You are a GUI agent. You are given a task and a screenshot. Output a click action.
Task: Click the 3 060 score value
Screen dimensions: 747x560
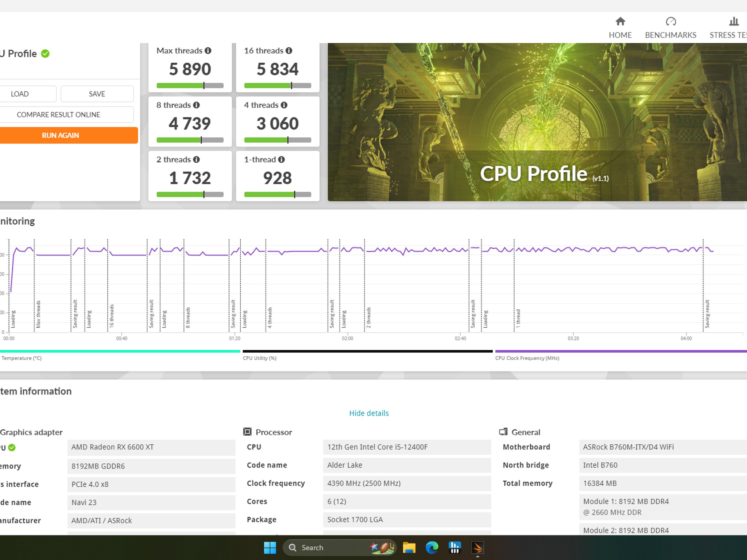coord(278,123)
